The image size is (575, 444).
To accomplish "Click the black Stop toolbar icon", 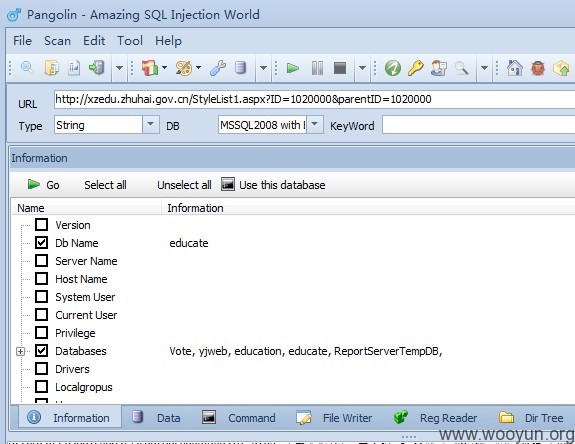I will pyautogui.click(x=340, y=68).
